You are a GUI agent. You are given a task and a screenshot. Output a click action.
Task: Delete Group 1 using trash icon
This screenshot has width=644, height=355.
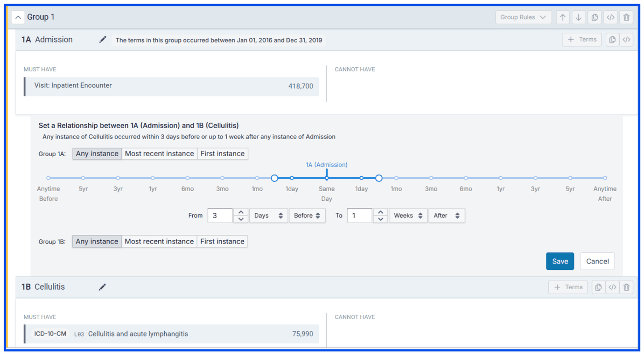coord(627,17)
